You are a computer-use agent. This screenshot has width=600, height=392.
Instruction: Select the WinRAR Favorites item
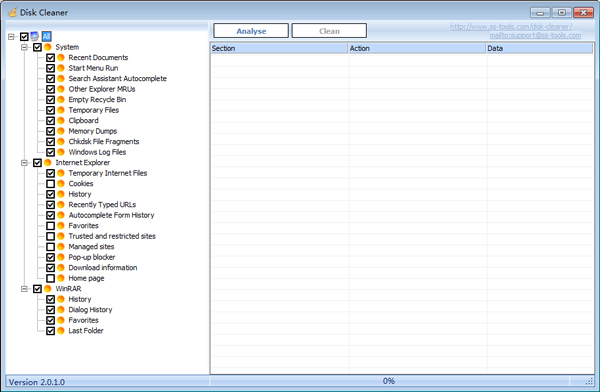[83, 320]
